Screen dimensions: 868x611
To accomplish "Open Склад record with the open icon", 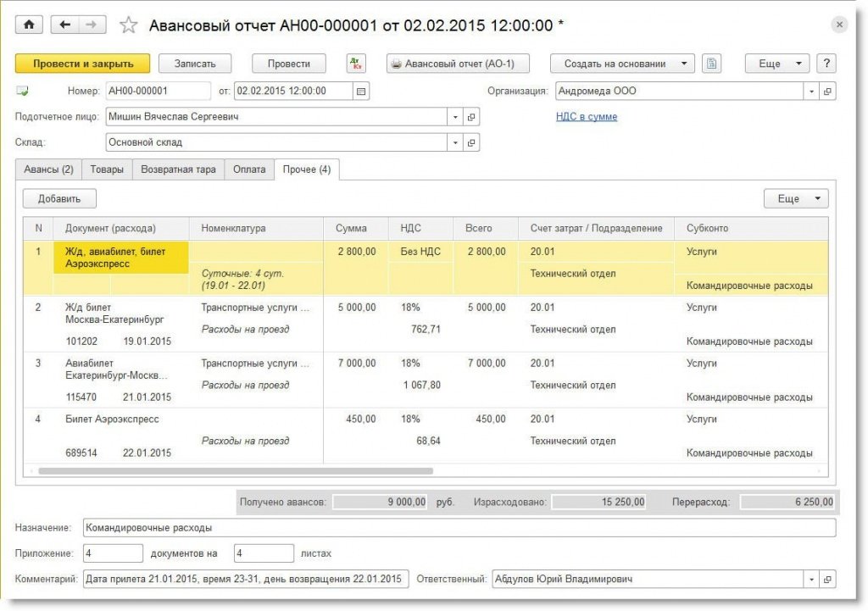I will (x=471, y=142).
